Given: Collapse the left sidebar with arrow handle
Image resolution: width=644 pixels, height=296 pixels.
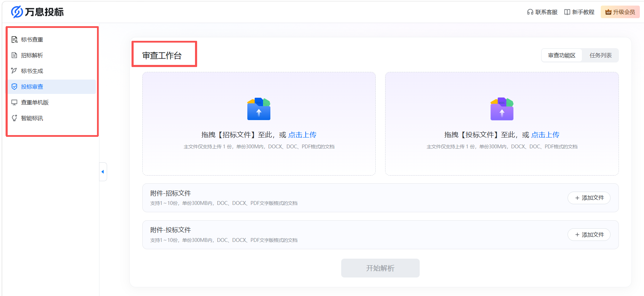Looking at the screenshot, I should click(103, 172).
